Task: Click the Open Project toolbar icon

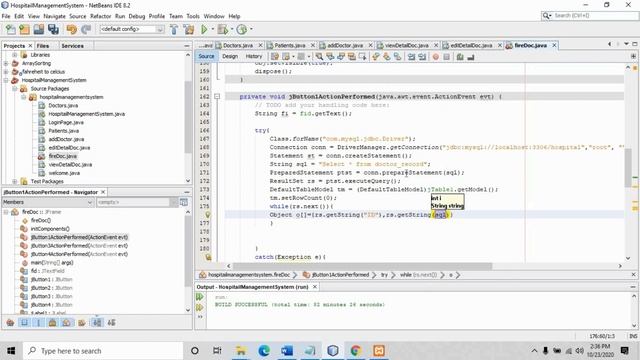Action: point(39,29)
